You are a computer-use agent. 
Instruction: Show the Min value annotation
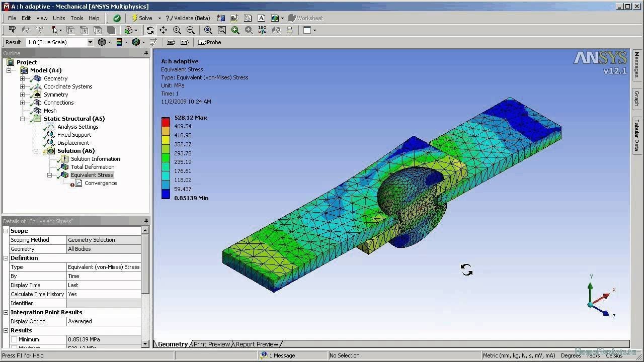pyautogui.click(x=185, y=42)
